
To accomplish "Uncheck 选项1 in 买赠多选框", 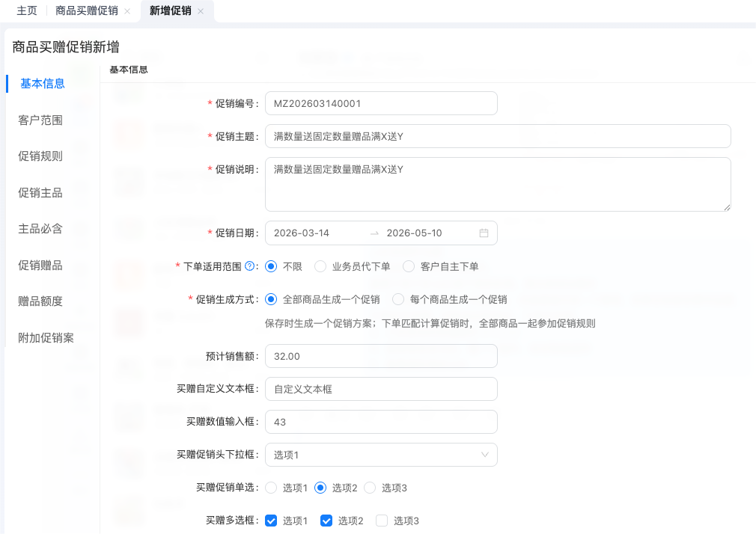I will click(x=271, y=521).
